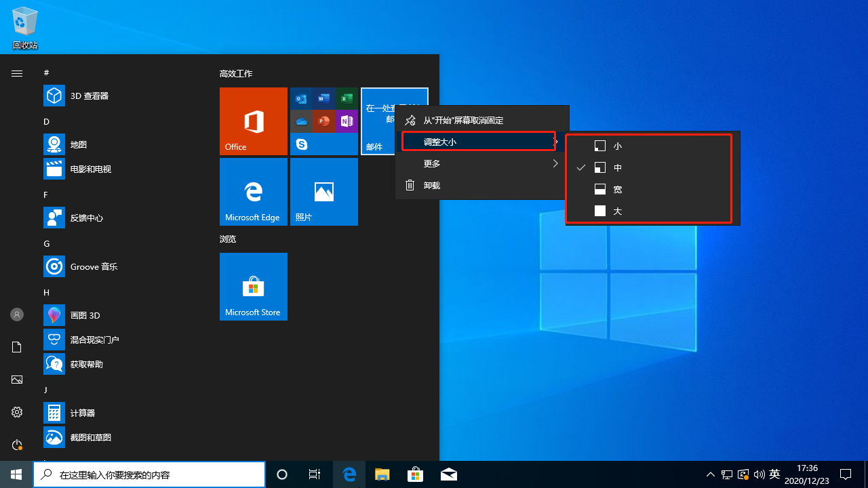Click the power button in Start sidebar
Screen dimensions: 868x488
17,445
